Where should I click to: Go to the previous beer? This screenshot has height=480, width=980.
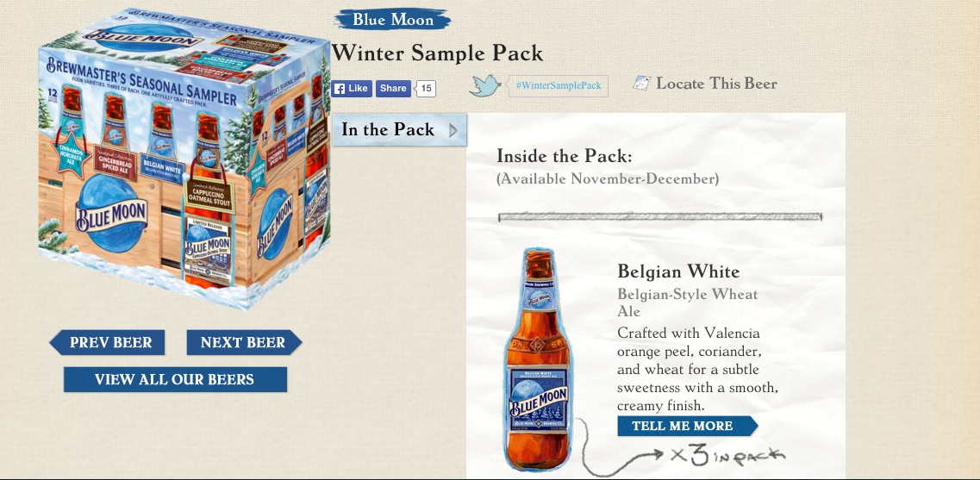(107, 342)
